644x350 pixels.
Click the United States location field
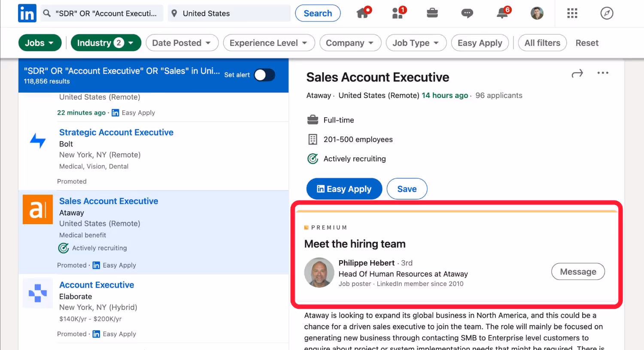[x=229, y=13]
